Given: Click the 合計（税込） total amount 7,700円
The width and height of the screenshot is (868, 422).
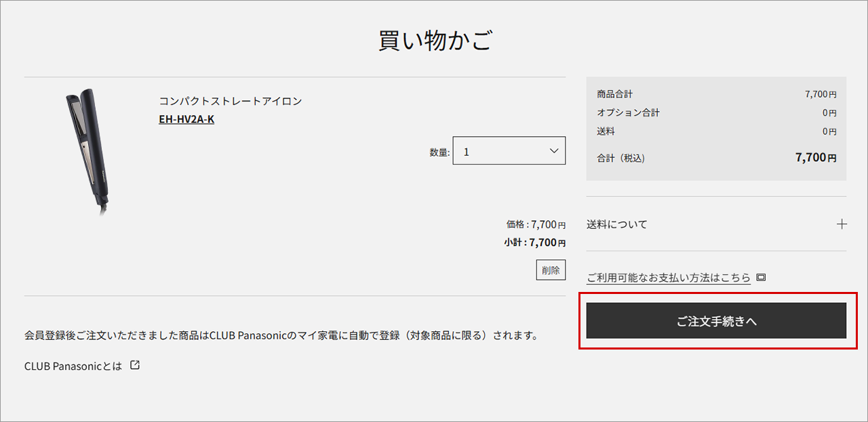Looking at the screenshot, I should coord(815,158).
